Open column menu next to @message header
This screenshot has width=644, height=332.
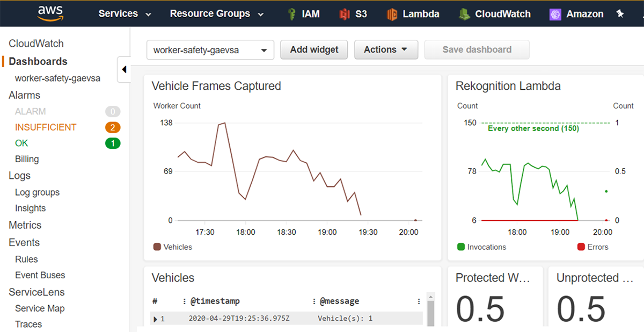(x=419, y=301)
